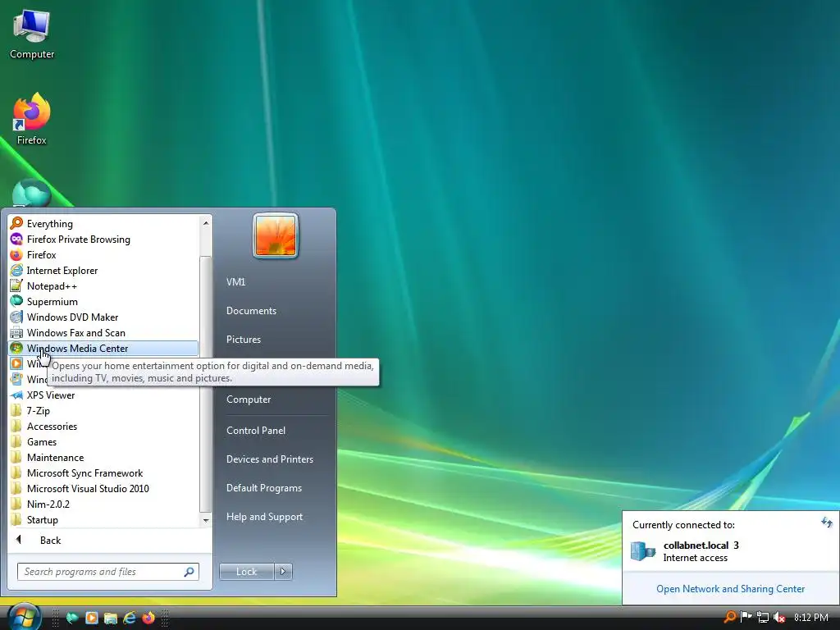Click the user account picture
The height and width of the screenshot is (630, 840).
pos(276,235)
